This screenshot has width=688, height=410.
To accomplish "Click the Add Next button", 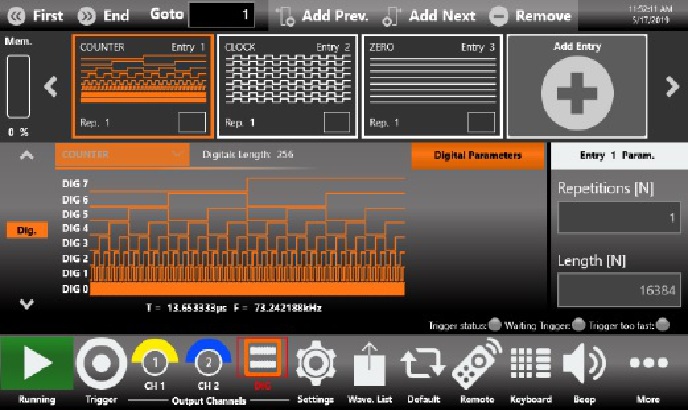I will (x=429, y=16).
